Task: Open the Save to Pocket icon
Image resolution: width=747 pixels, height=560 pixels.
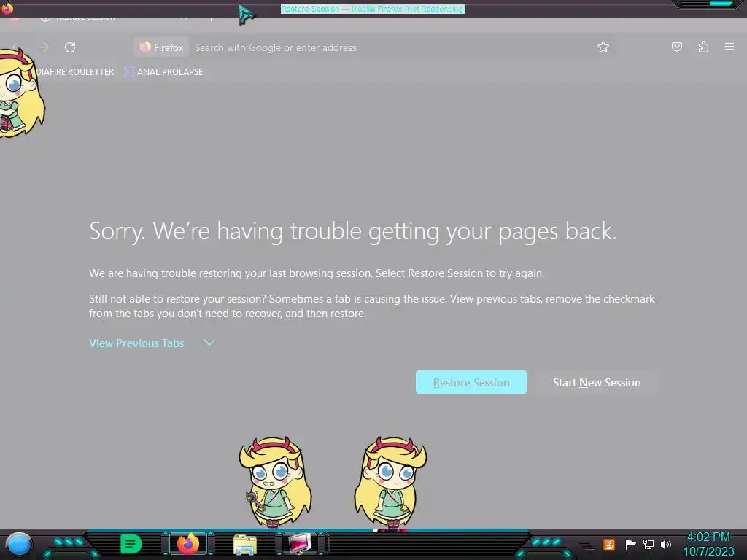Action: (676, 47)
